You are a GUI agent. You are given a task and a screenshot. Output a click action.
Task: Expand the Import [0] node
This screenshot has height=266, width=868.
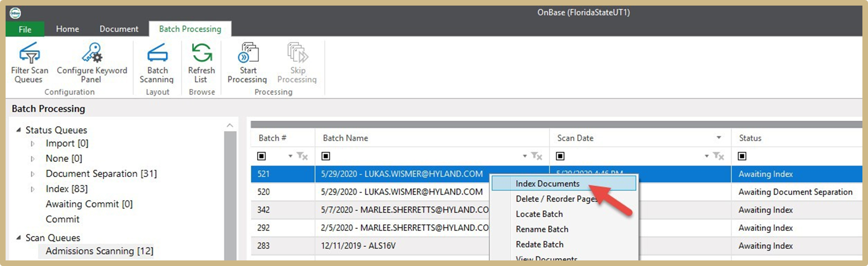[x=33, y=144]
